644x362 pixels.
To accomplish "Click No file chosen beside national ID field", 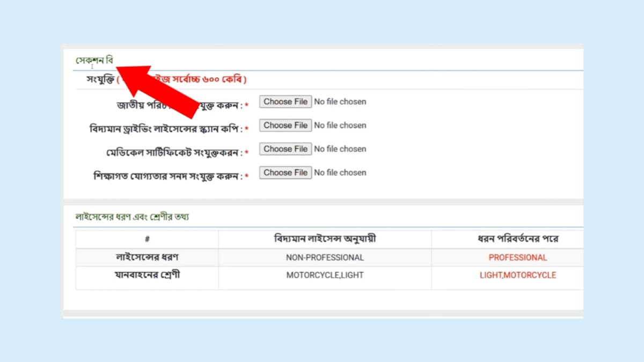I will point(340,101).
